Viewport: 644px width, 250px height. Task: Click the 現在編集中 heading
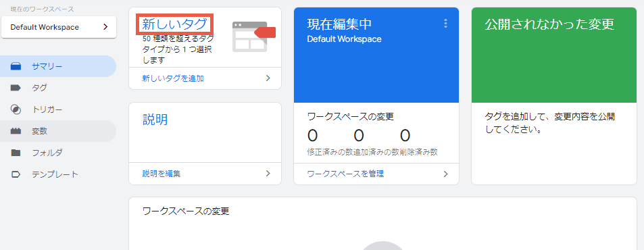(339, 24)
